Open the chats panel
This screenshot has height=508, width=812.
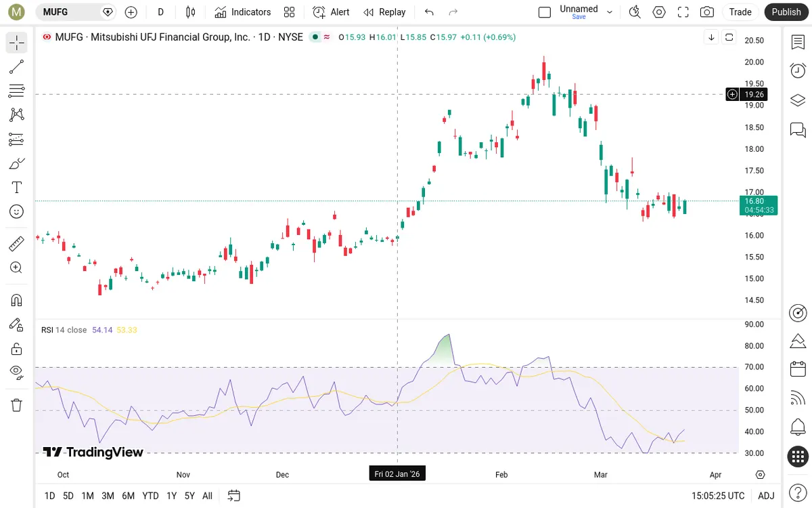tap(798, 129)
